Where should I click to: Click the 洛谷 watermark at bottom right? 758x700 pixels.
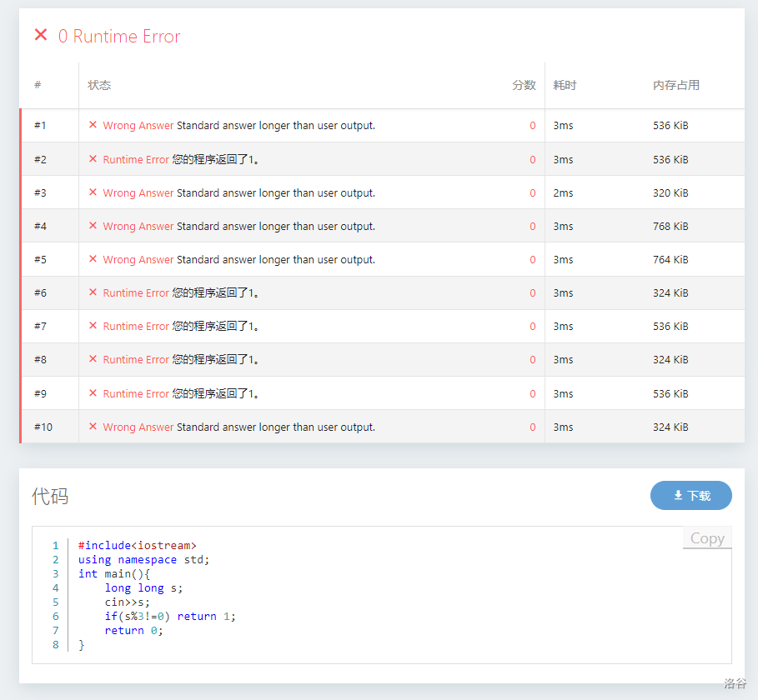(735, 684)
